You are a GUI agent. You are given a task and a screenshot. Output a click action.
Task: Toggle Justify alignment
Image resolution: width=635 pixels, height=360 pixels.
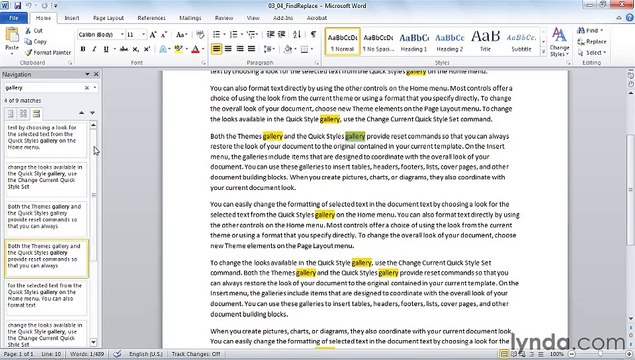[x=251, y=49]
